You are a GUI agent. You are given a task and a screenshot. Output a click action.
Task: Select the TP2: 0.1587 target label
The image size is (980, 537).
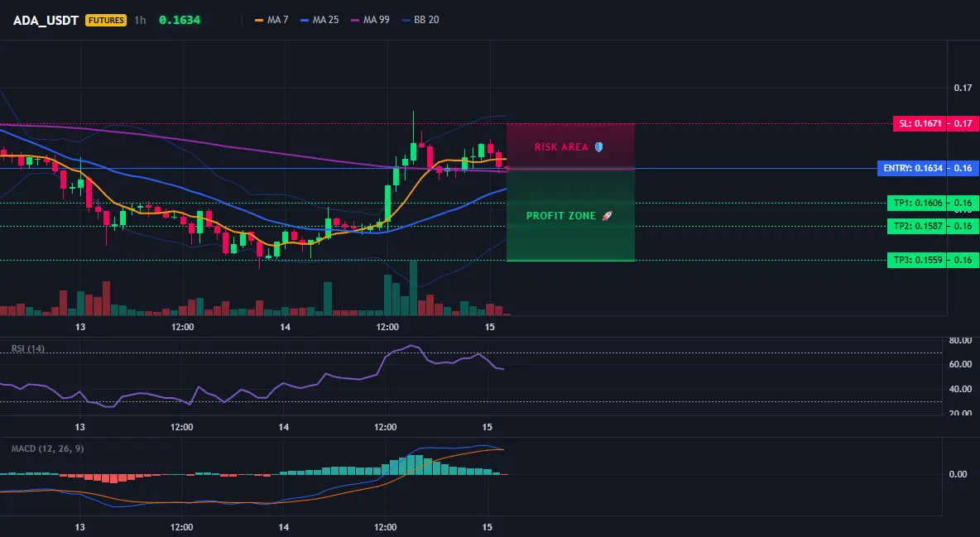pos(917,227)
